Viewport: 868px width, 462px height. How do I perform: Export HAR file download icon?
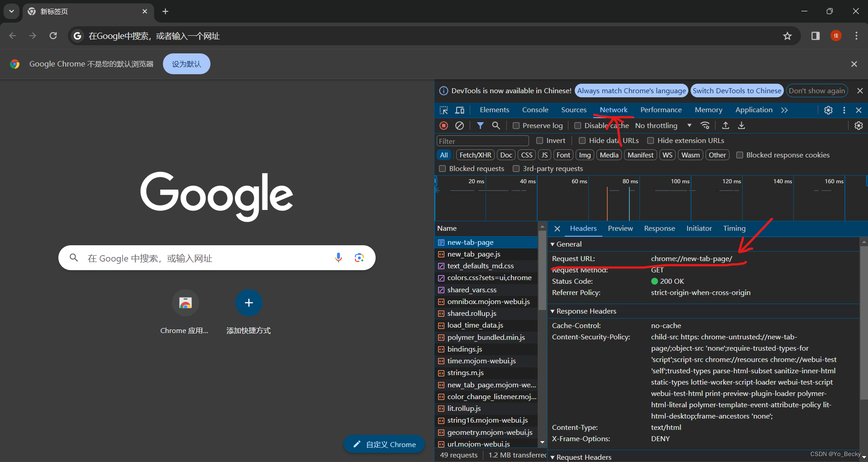coord(741,125)
